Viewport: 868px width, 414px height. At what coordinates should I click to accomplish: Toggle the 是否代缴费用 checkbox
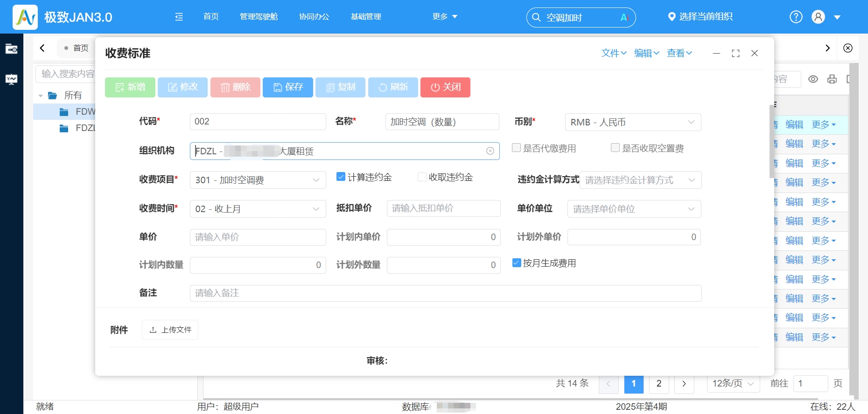pos(516,148)
